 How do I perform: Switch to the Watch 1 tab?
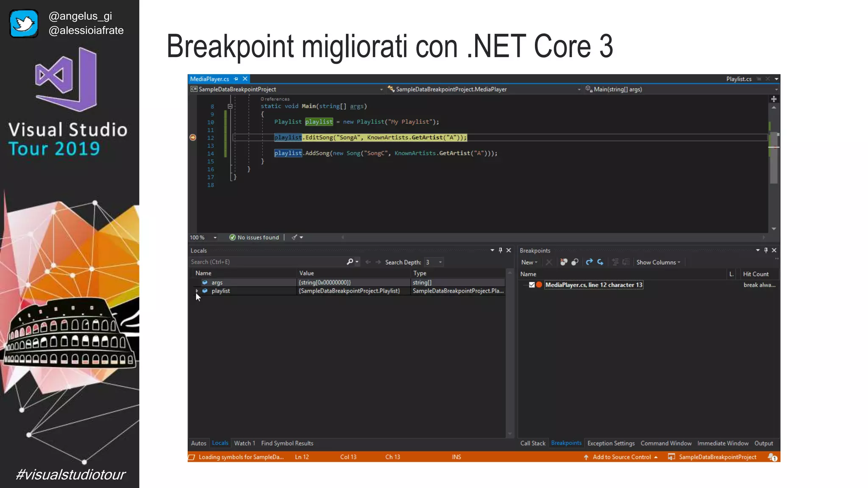245,443
